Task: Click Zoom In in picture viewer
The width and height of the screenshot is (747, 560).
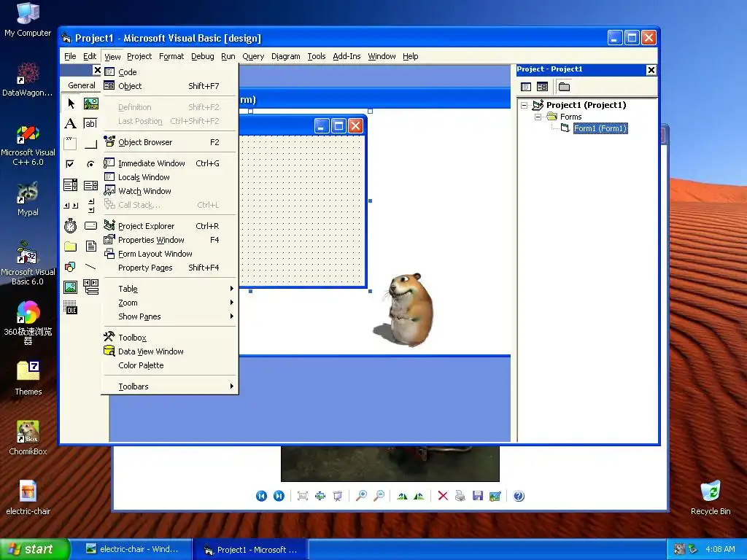Action: coord(361,496)
